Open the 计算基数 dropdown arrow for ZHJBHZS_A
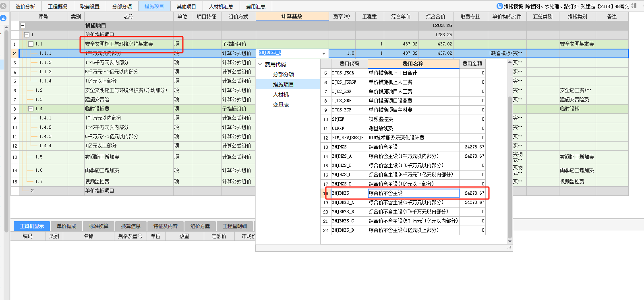644x300 pixels. pyautogui.click(x=324, y=53)
